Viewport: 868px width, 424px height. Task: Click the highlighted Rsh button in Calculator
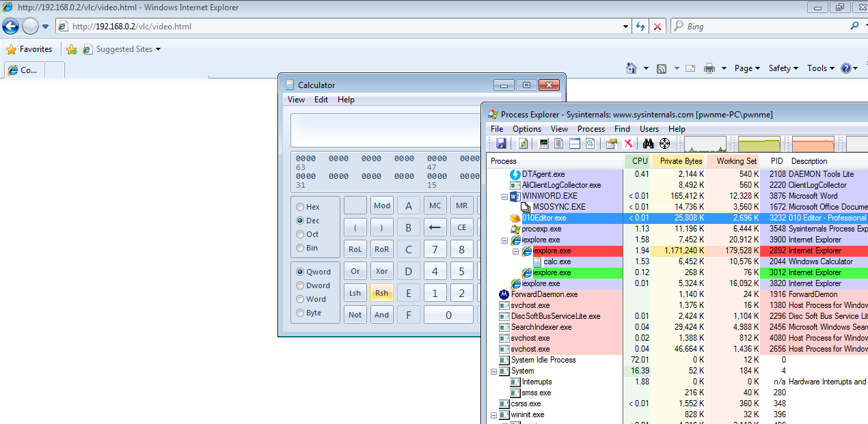pos(382,293)
